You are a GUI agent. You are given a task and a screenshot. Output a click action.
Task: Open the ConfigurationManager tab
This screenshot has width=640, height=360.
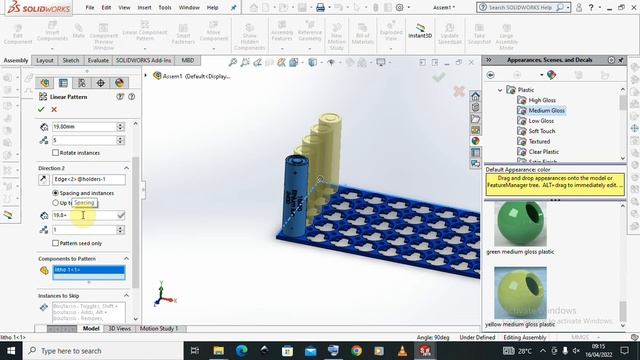[82, 83]
